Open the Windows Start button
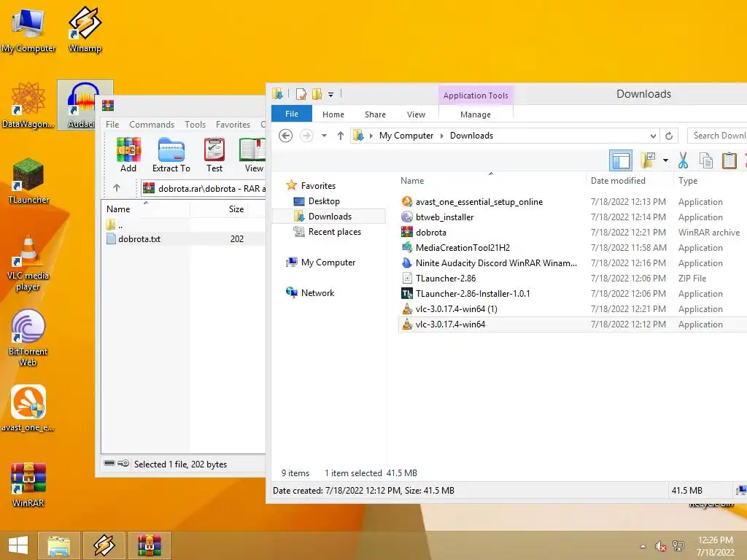Viewport: 747px width, 560px height. (18, 545)
